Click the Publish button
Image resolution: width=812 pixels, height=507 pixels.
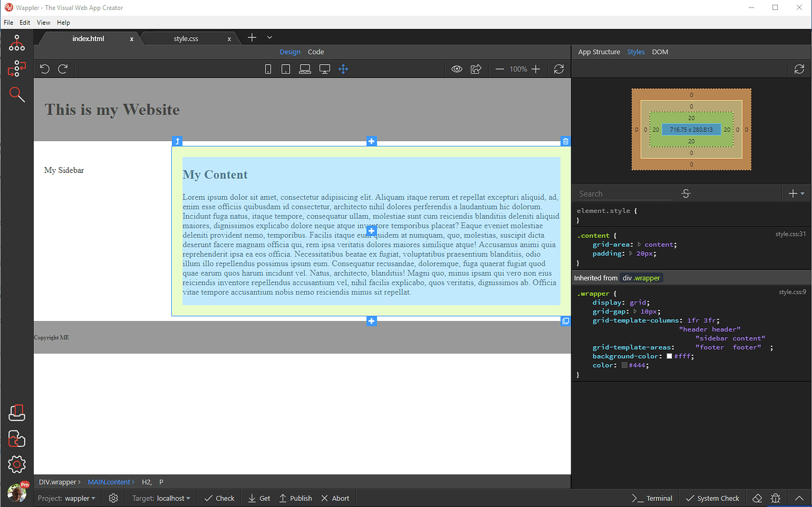[x=296, y=498]
